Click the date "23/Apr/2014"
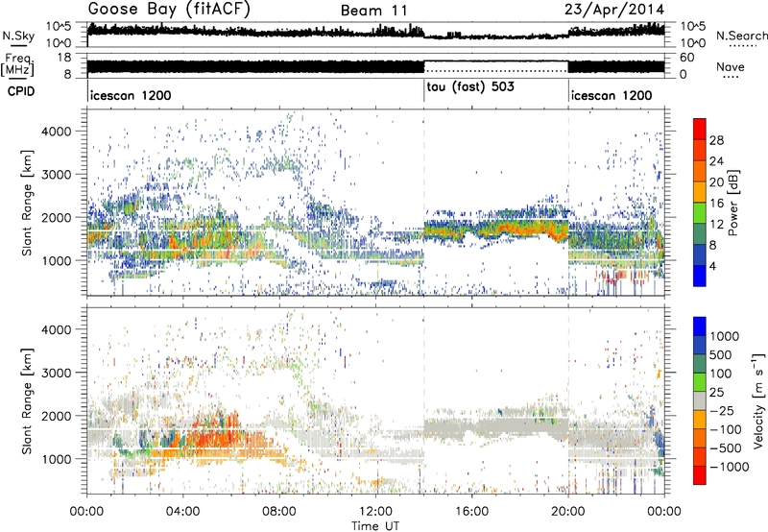The height and width of the screenshot is (532, 768). (x=614, y=10)
